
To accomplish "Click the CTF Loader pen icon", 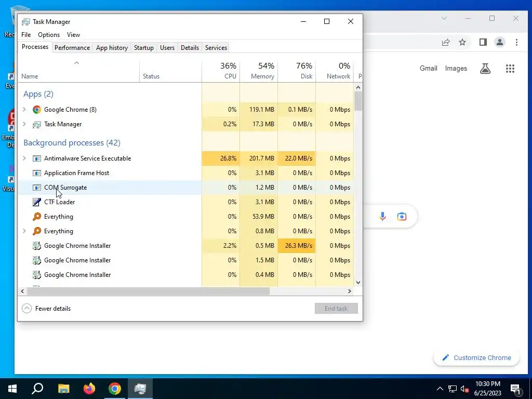I will pos(37,202).
